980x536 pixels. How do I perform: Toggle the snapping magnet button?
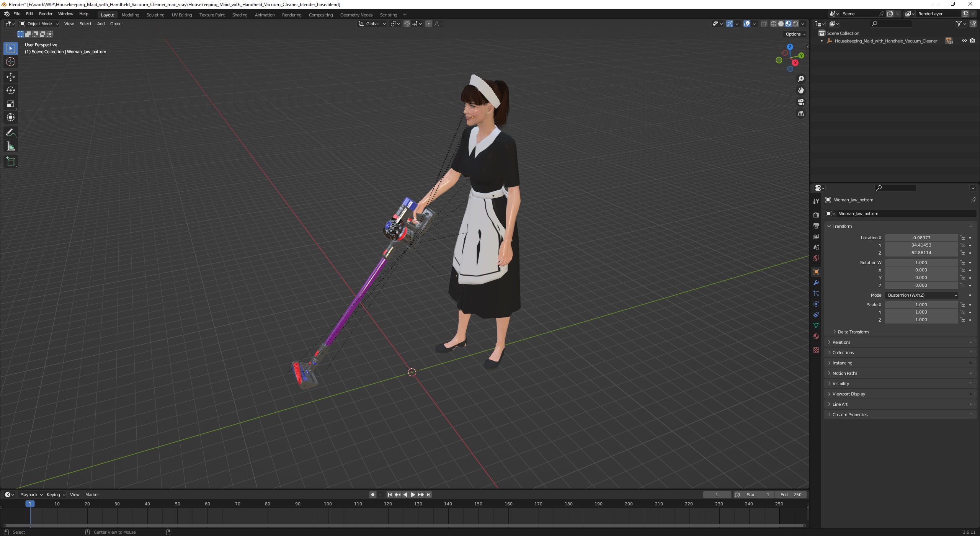pyautogui.click(x=407, y=24)
